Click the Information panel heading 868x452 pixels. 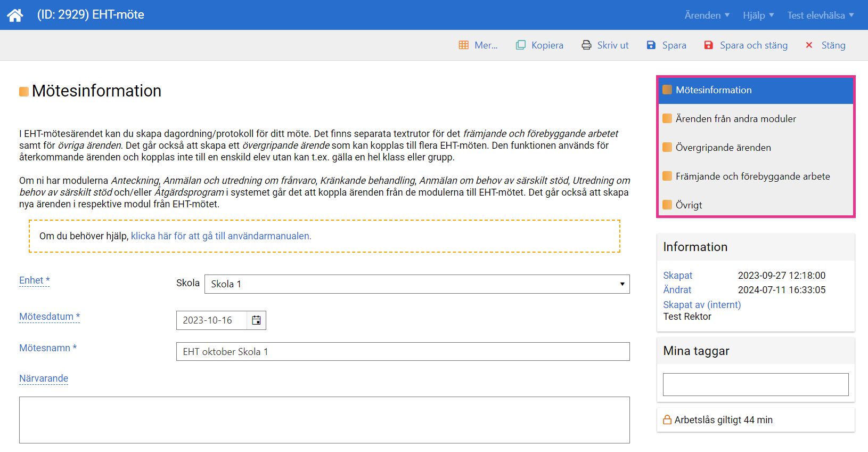695,247
